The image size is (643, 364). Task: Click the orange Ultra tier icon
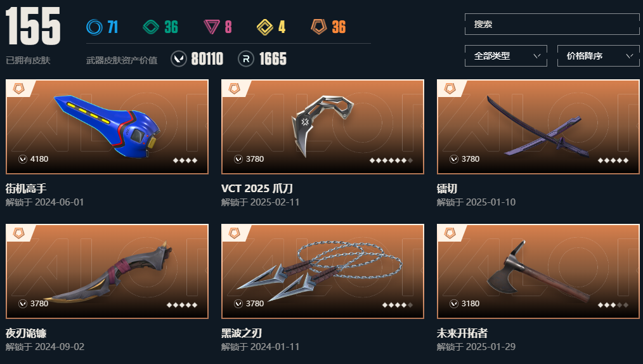click(x=318, y=27)
